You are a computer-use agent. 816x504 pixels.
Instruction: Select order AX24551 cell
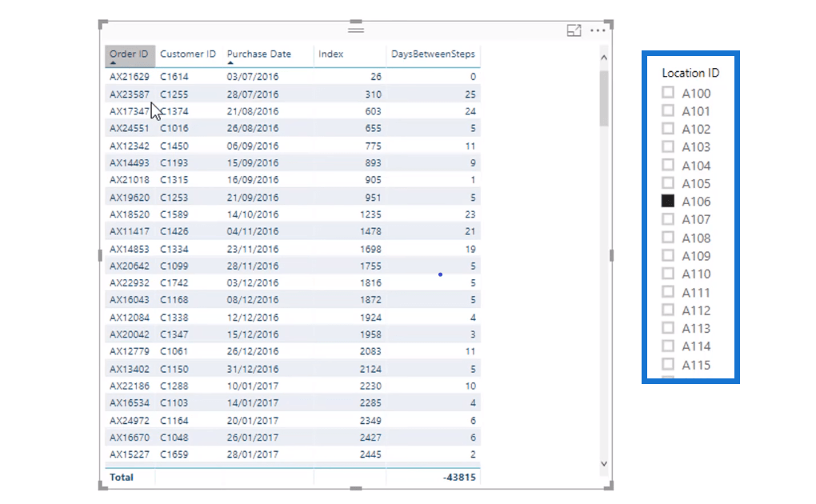130,128
